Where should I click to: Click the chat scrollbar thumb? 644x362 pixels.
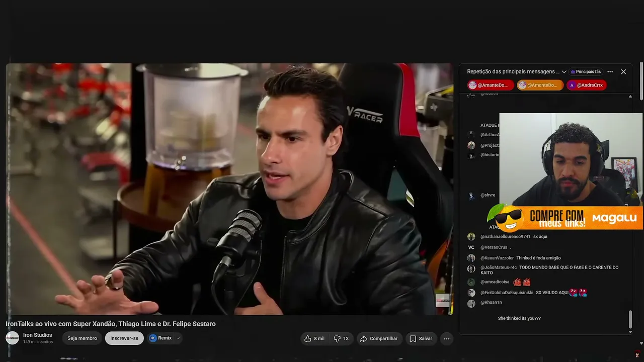tap(630, 320)
